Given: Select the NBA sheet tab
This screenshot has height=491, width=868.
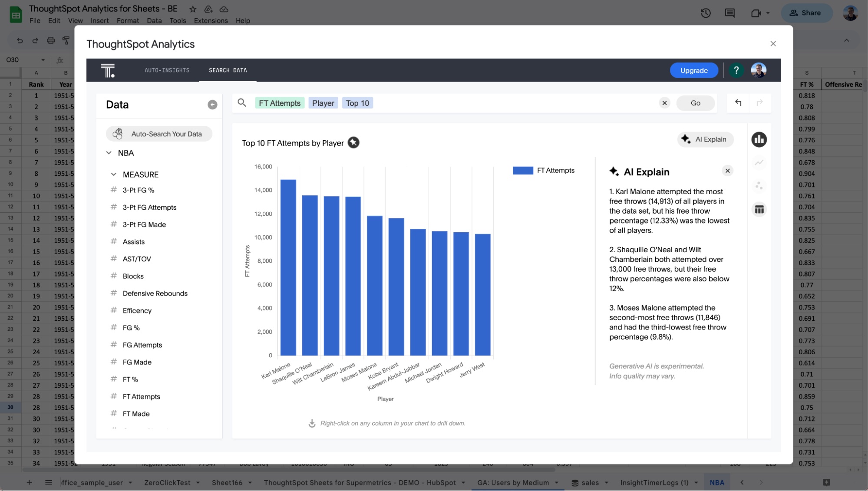Looking at the screenshot, I should [717, 482].
